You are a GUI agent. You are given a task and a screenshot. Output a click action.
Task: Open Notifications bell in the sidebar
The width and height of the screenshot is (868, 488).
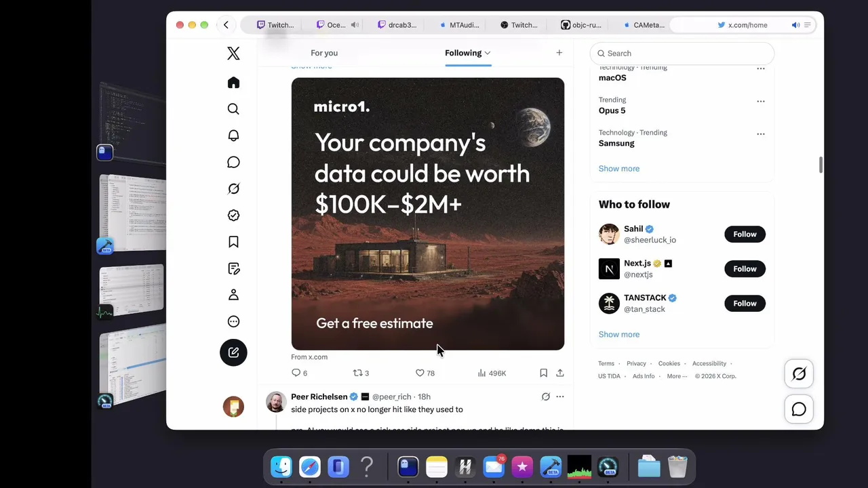pos(233,136)
